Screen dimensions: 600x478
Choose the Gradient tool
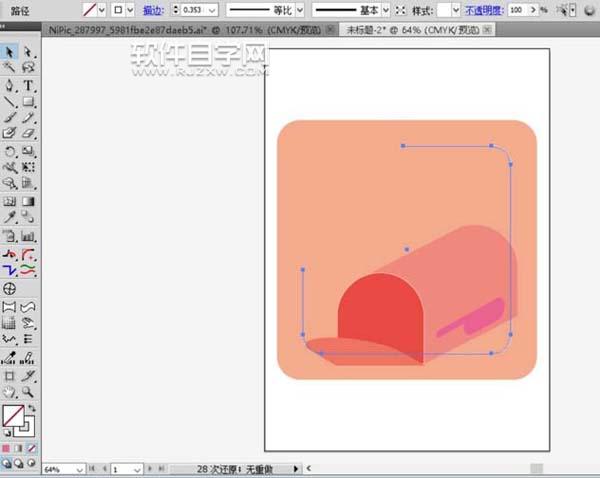28,200
